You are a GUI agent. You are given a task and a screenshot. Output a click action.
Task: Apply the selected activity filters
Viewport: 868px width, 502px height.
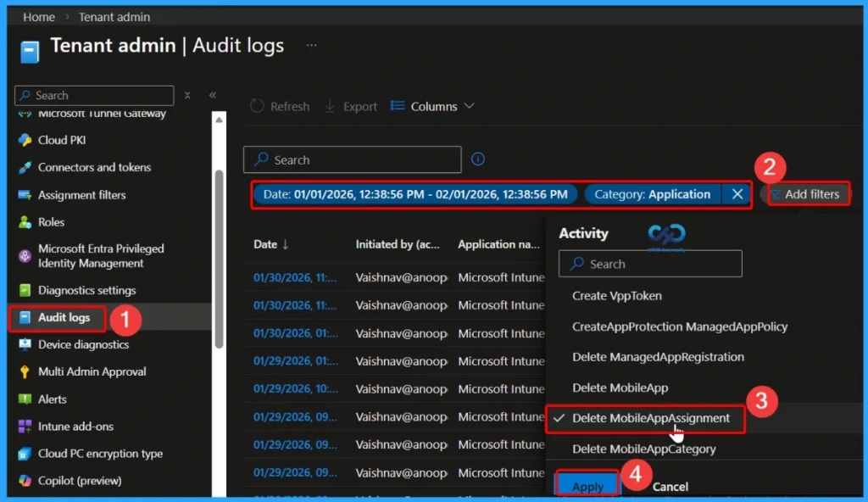tap(587, 484)
